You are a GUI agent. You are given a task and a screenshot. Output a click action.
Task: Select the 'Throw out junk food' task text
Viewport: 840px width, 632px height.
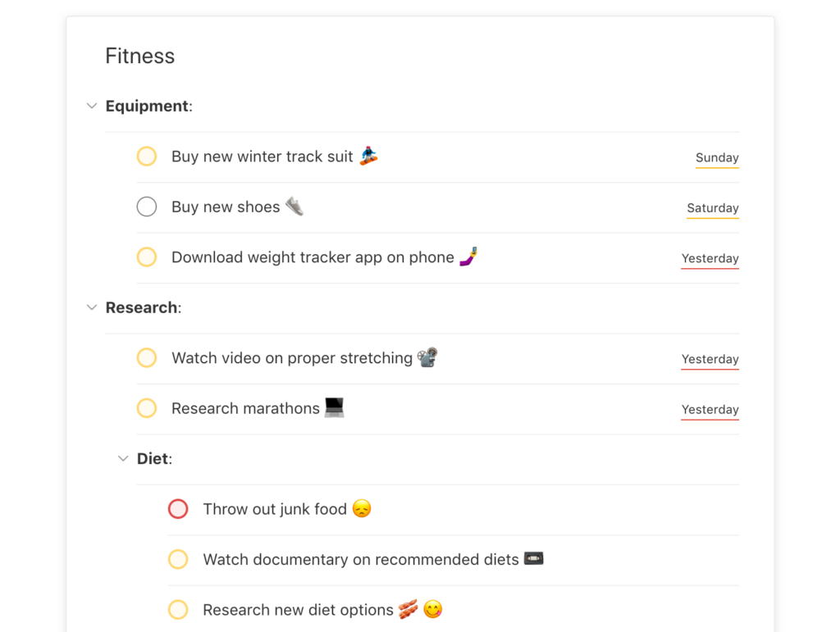[x=275, y=509]
